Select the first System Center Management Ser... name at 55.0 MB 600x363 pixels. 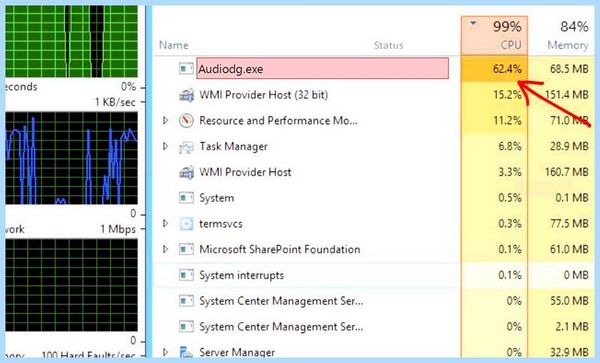281,301
